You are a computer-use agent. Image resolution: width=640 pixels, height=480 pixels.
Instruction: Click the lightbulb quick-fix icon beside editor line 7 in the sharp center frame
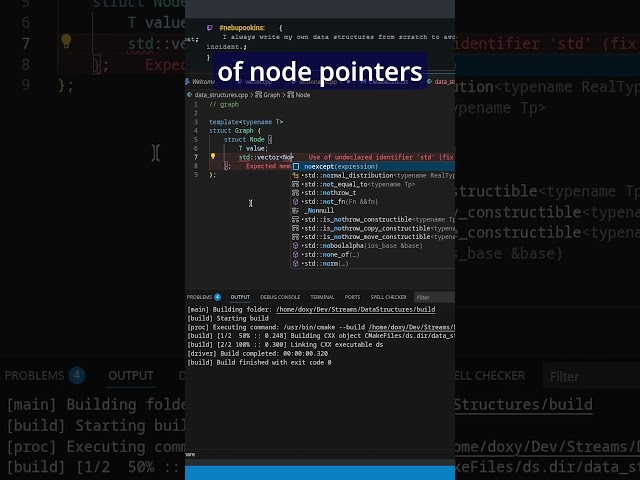coord(213,156)
